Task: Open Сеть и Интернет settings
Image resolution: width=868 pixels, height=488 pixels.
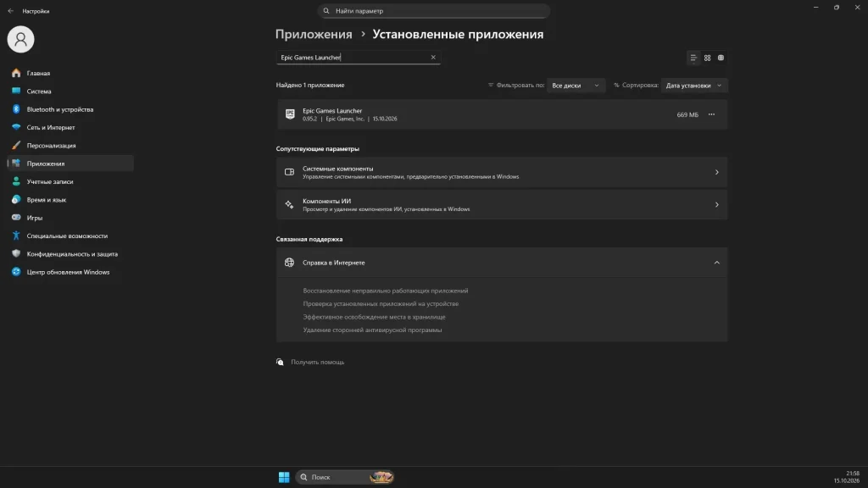Action: coord(70,127)
